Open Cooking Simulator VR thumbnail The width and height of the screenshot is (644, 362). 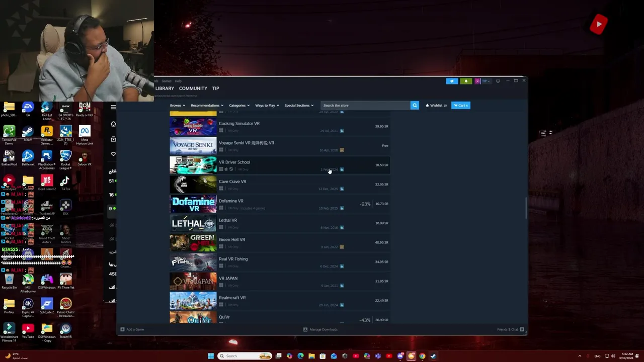click(193, 127)
